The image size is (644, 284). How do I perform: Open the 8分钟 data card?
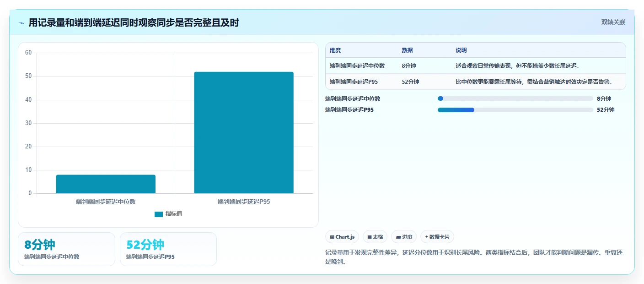66,249
